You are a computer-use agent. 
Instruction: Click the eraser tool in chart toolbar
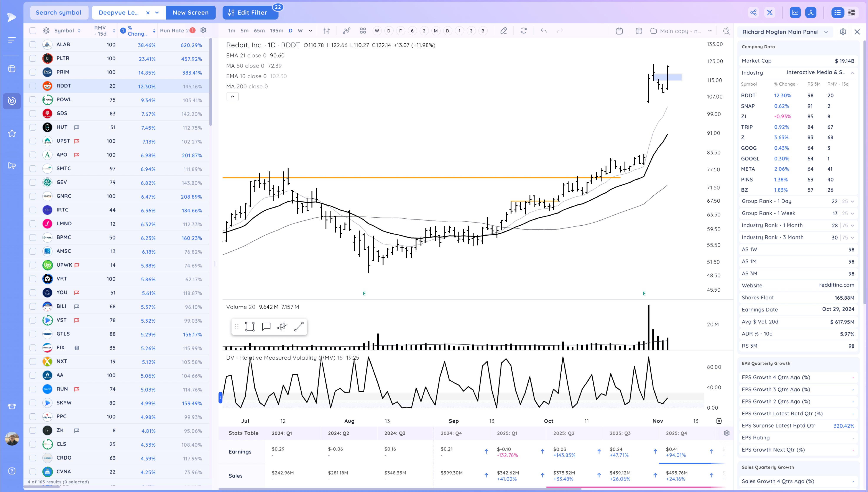pos(503,31)
